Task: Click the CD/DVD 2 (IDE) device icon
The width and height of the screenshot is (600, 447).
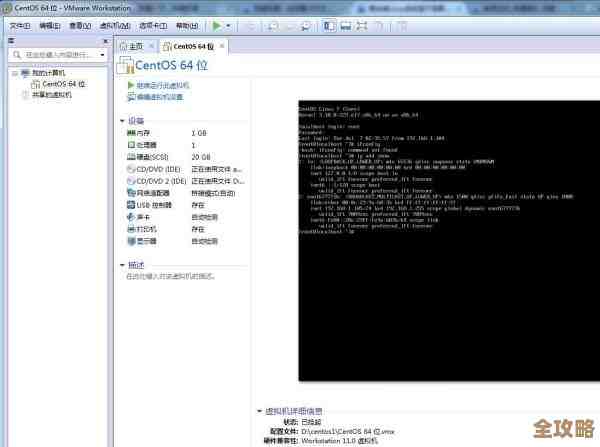Action: coord(131,181)
